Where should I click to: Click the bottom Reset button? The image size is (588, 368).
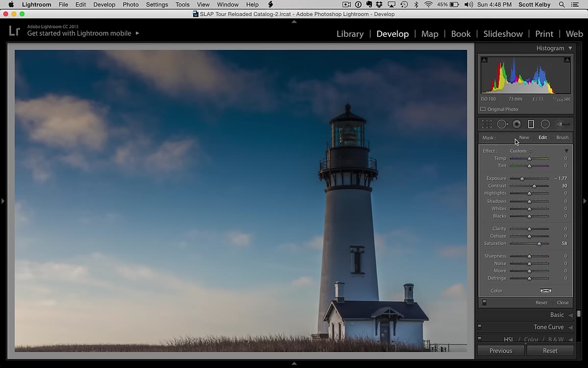pyautogui.click(x=550, y=351)
